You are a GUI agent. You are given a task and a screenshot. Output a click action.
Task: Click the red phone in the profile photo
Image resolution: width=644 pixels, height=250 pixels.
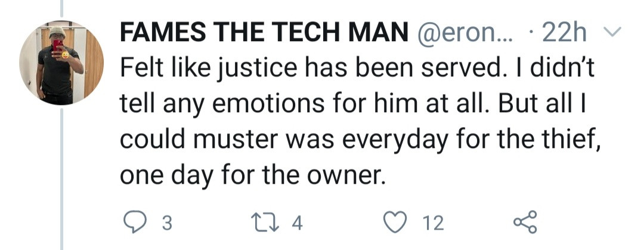point(57,45)
